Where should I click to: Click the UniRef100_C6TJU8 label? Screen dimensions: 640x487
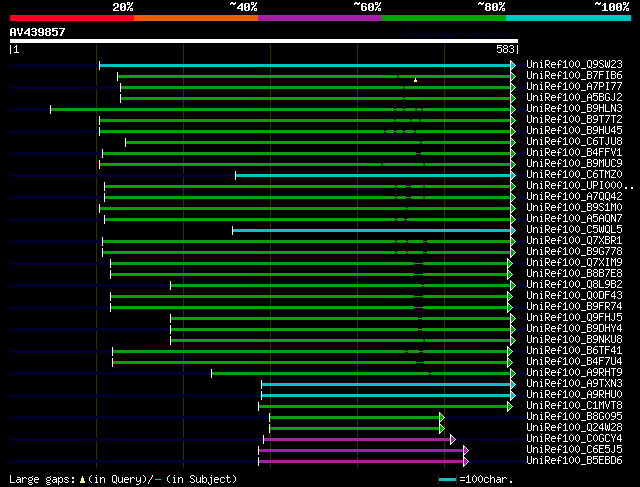pyautogui.click(x=574, y=142)
